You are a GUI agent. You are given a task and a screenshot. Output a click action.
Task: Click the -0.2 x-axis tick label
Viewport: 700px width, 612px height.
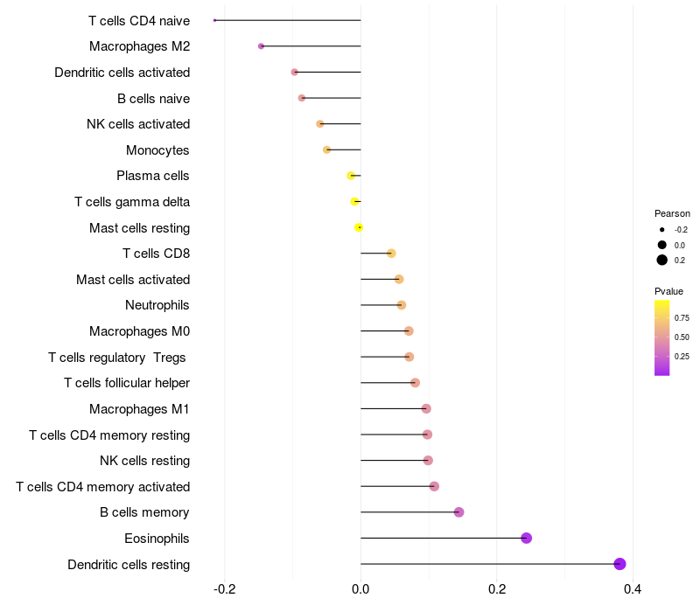pyautogui.click(x=224, y=589)
